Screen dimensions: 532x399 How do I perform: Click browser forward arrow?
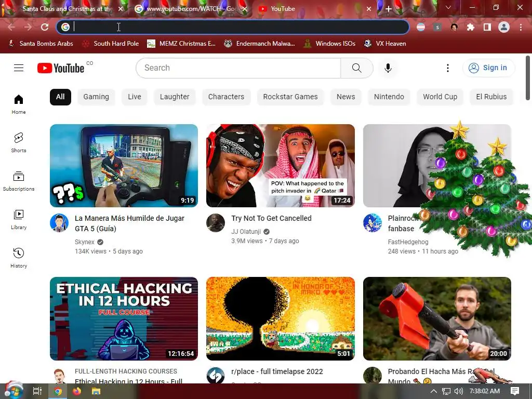pos(28,27)
